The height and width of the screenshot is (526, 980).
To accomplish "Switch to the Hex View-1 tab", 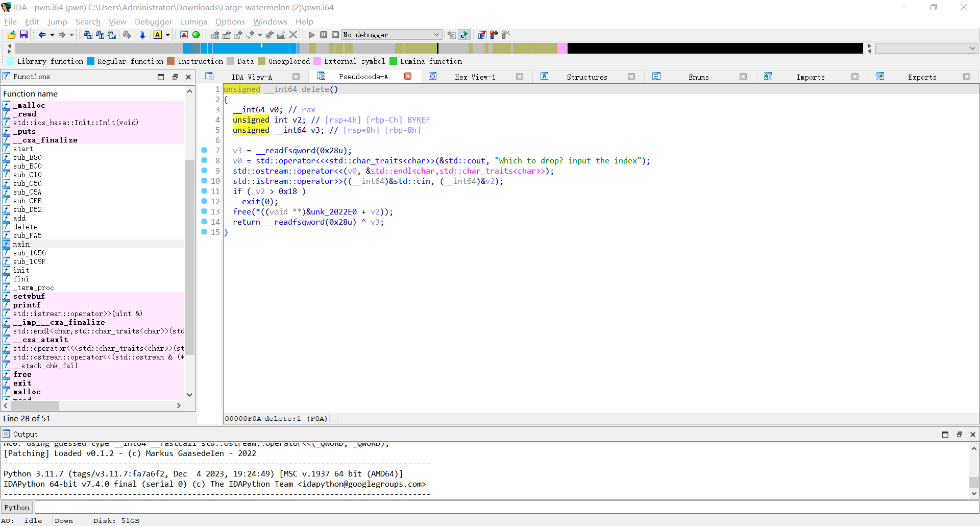I will point(475,77).
